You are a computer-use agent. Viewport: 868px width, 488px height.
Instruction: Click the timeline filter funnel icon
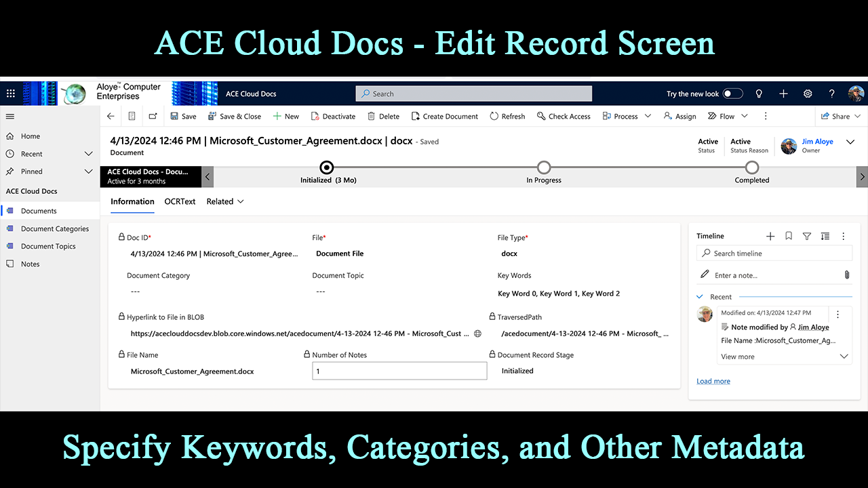pos(807,236)
